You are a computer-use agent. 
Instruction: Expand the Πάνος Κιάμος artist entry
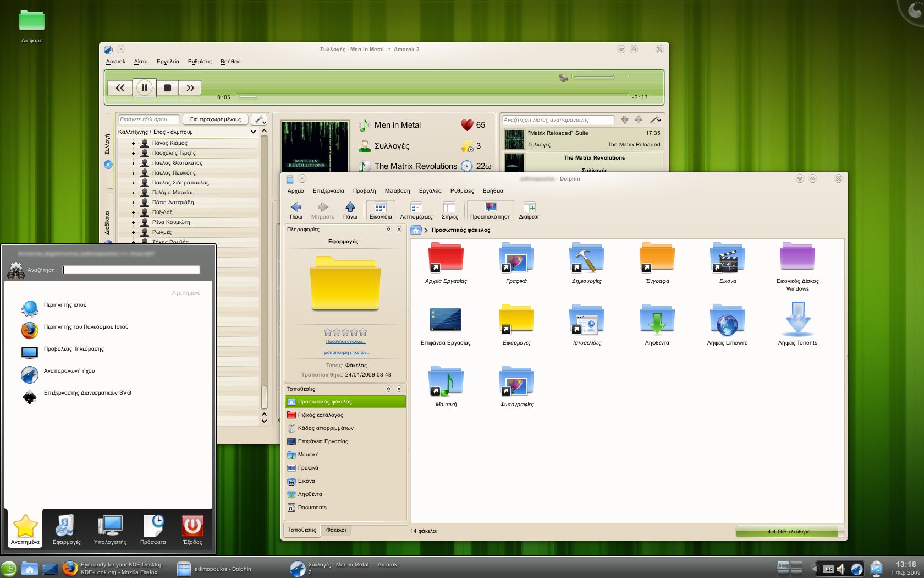pos(133,143)
